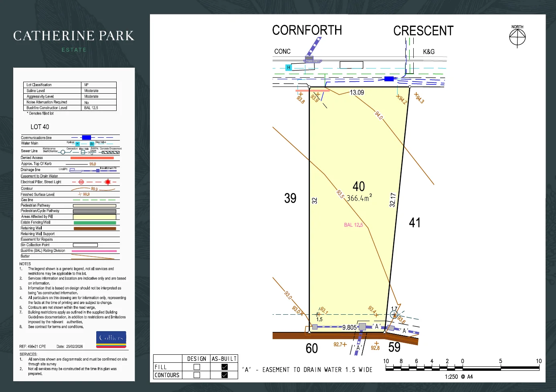Click the Bushfire Construction Level table row

[70, 108]
